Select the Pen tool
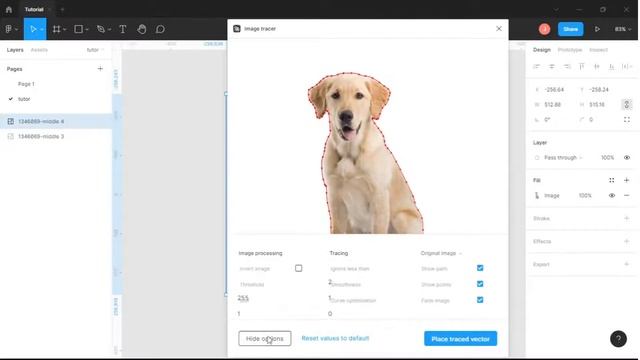Image resolution: width=640 pixels, height=360 pixels. (x=100, y=29)
